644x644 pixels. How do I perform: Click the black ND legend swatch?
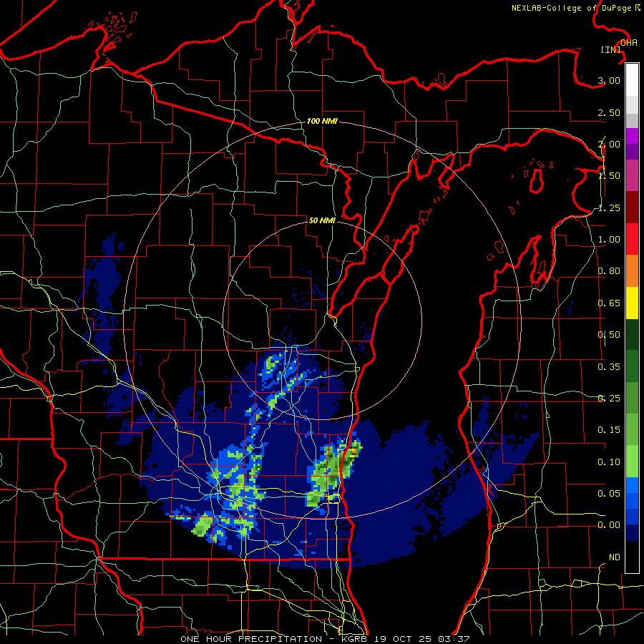pos(632,557)
